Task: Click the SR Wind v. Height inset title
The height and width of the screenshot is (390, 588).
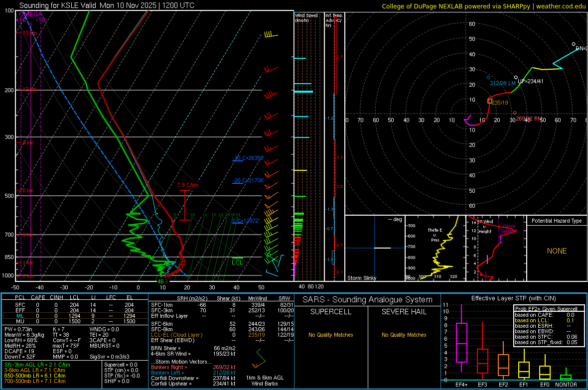Action: tap(485, 227)
